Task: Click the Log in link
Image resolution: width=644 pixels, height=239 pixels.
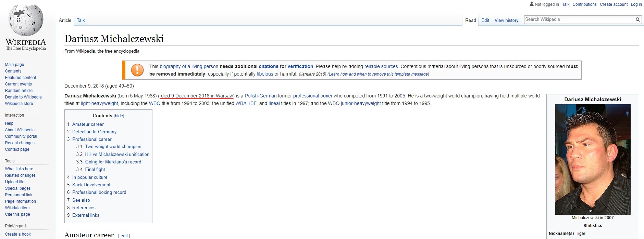Action: [636, 4]
